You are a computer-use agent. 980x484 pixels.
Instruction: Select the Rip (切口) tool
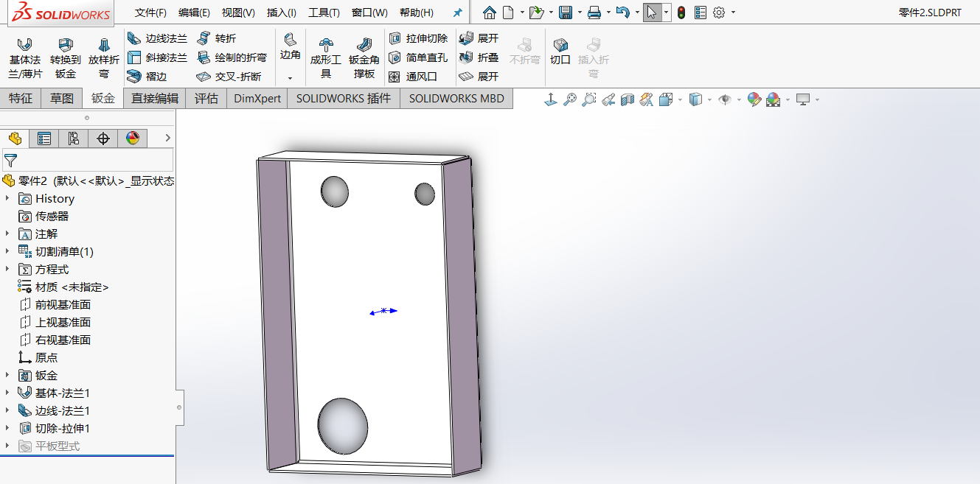coord(560,51)
